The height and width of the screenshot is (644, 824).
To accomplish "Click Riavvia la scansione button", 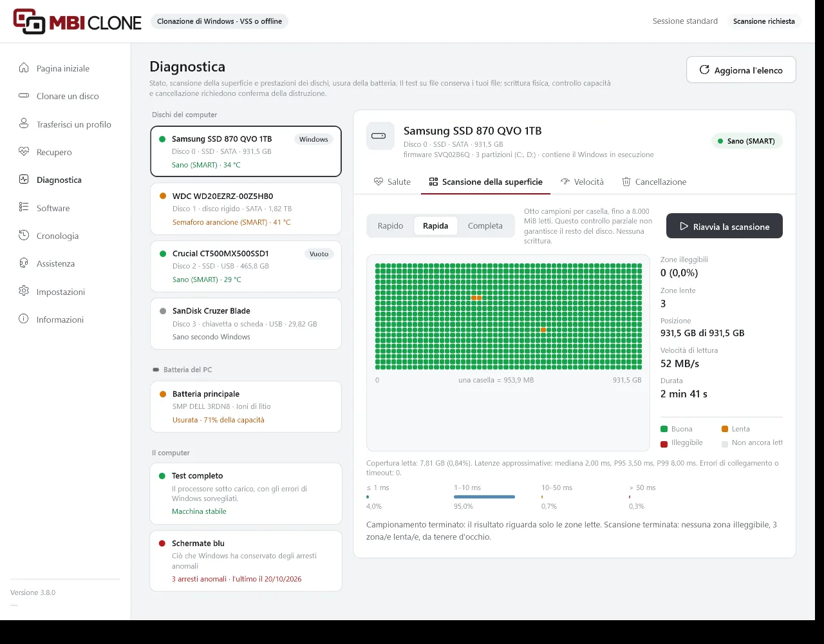I will coord(724,226).
